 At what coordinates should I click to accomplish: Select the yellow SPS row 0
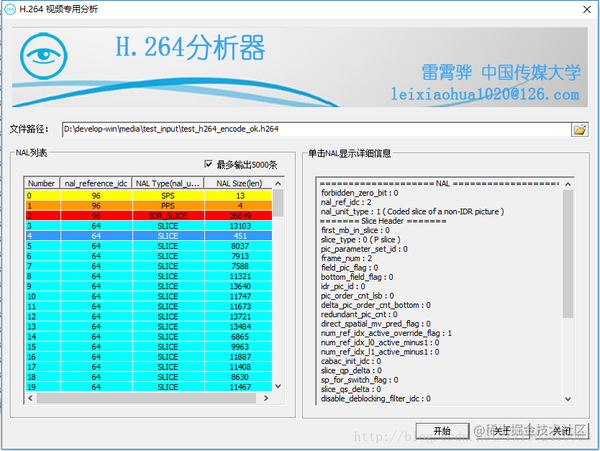click(149, 195)
